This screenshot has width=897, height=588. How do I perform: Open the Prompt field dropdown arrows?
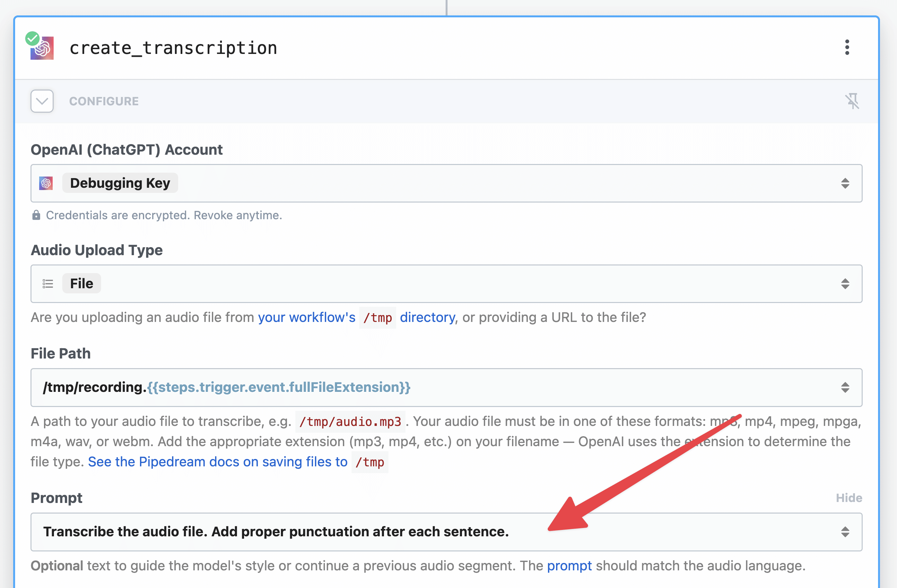click(845, 532)
